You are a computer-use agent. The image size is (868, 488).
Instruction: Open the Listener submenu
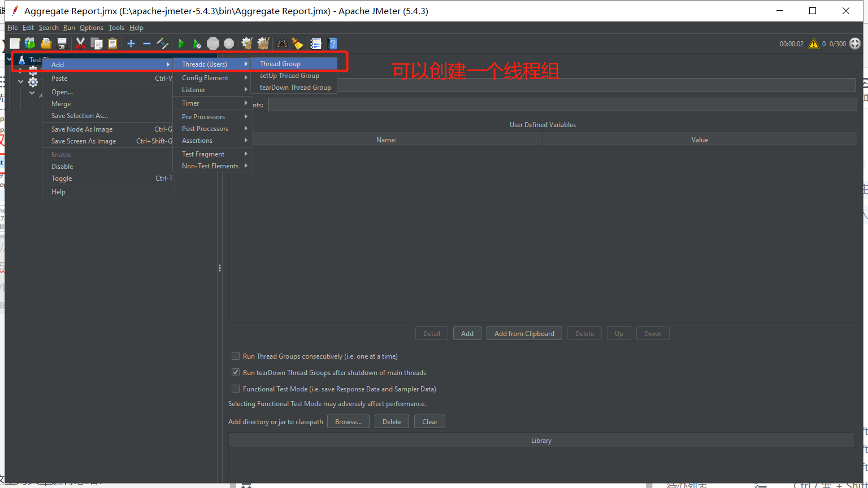[x=212, y=90]
